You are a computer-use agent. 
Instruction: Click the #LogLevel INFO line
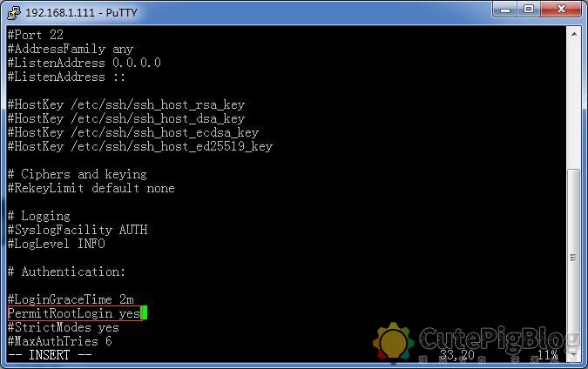click(x=57, y=244)
